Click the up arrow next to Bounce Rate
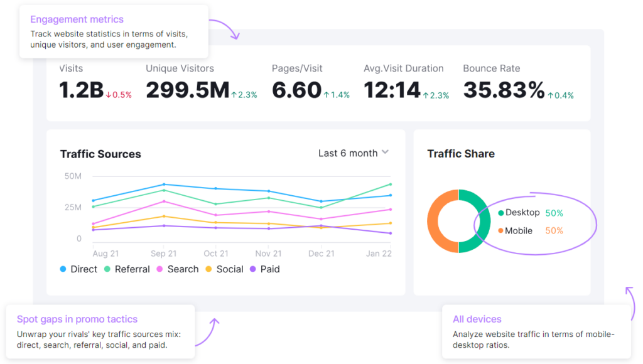 [550, 95]
